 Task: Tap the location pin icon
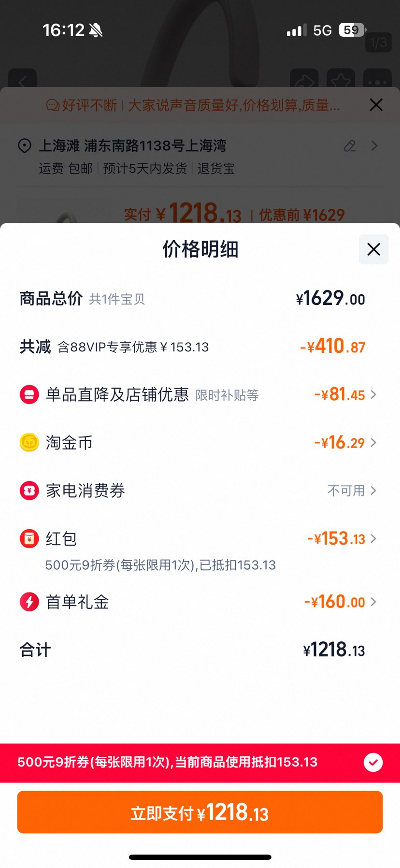click(25, 145)
